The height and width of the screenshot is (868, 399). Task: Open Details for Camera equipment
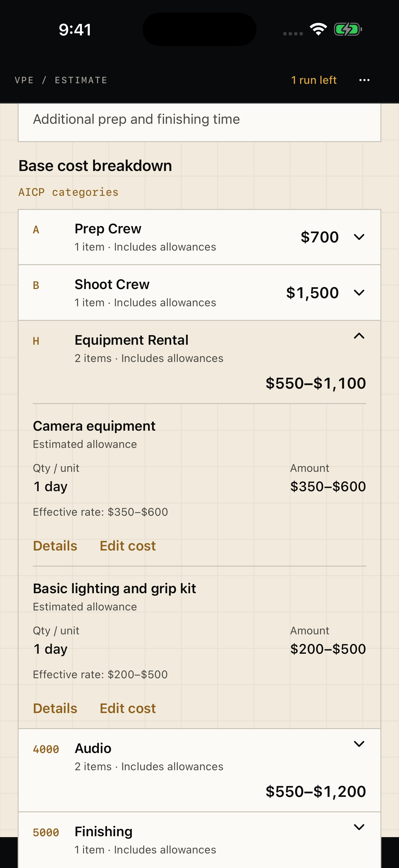[x=55, y=546]
